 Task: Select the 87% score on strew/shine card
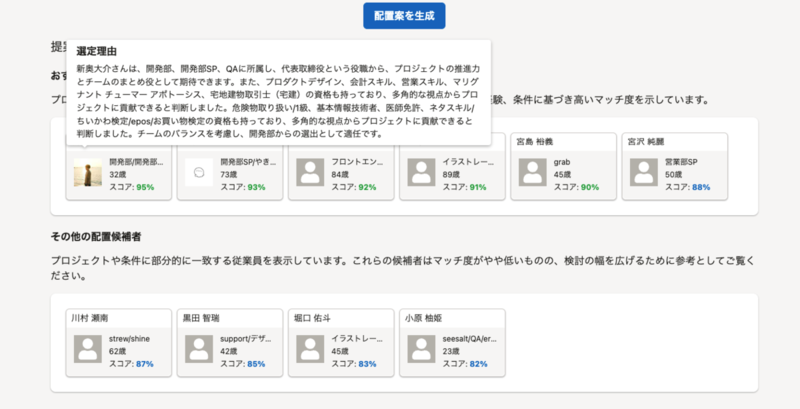point(145,364)
